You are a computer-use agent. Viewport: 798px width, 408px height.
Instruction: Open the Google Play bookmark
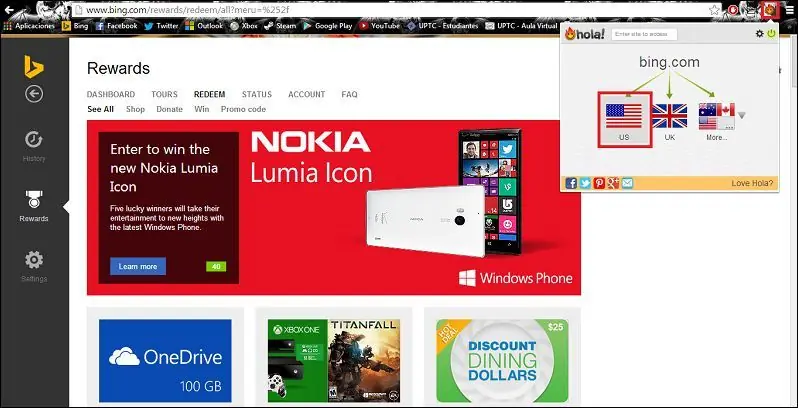(328, 25)
